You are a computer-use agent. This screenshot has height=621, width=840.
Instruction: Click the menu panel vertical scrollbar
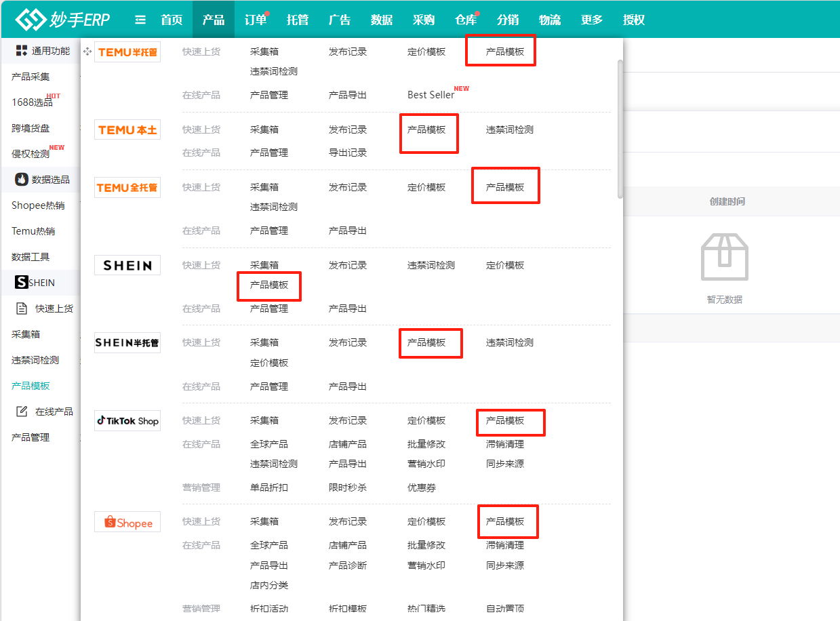(x=620, y=129)
